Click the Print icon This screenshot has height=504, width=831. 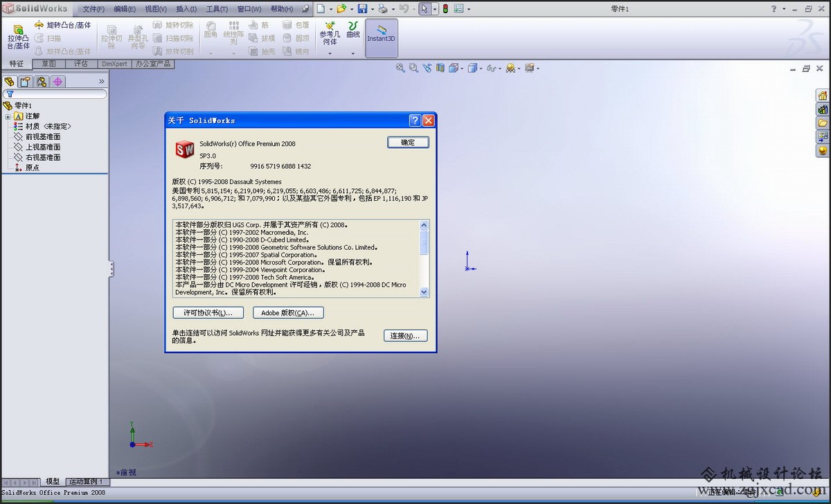(x=383, y=9)
